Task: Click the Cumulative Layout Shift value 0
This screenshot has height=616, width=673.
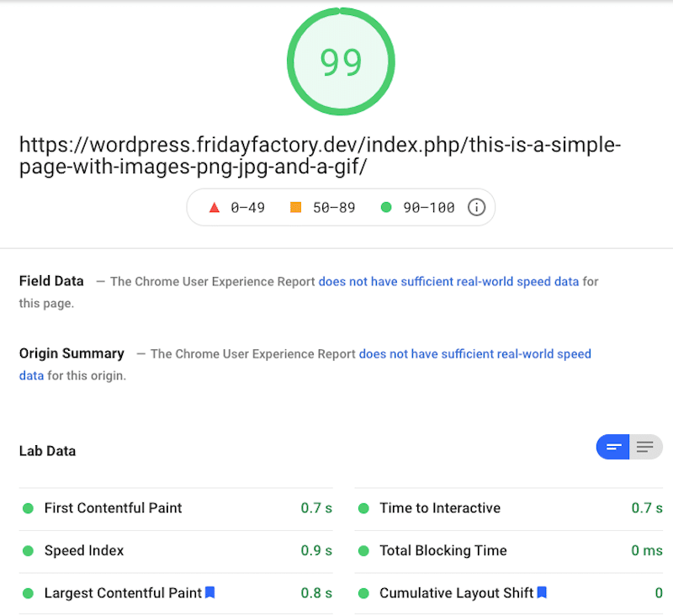Action: (x=659, y=592)
